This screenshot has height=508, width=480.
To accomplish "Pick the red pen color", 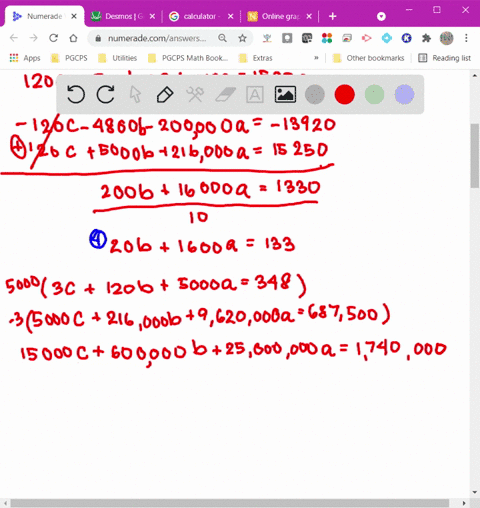I will click(x=345, y=95).
